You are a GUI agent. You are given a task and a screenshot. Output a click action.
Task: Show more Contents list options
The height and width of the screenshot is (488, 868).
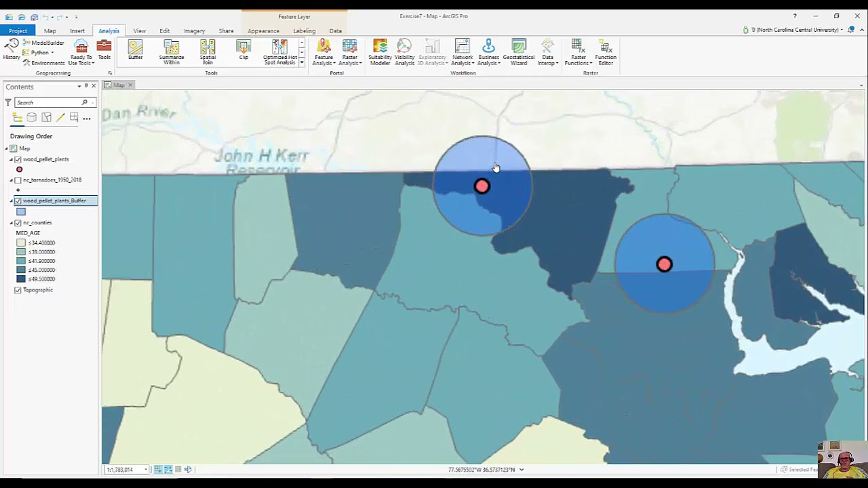tap(87, 119)
